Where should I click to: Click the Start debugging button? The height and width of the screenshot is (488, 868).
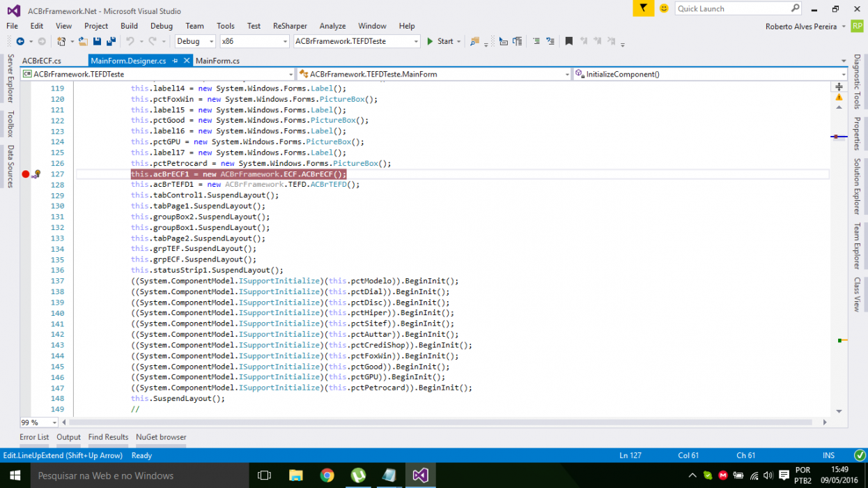[x=440, y=42]
